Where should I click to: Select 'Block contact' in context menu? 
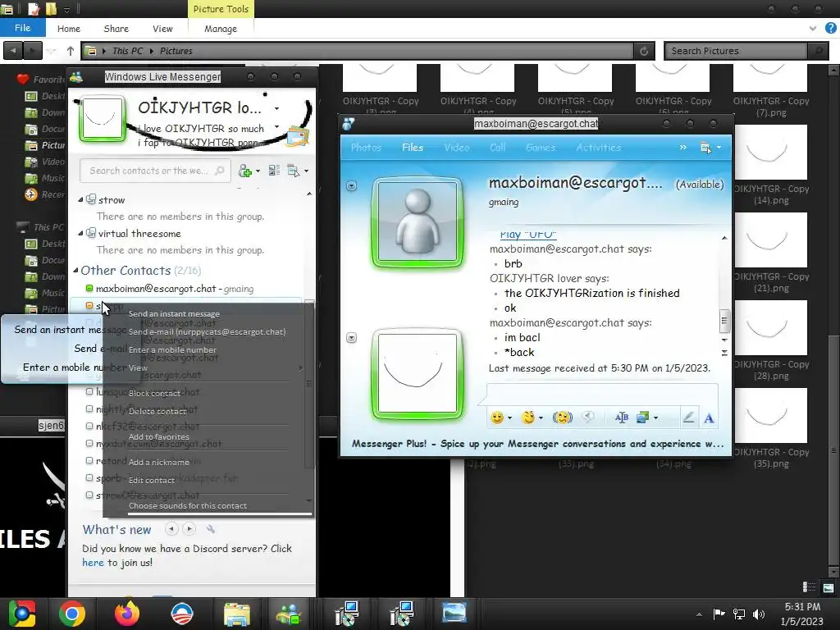pyautogui.click(x=155, y=393)
